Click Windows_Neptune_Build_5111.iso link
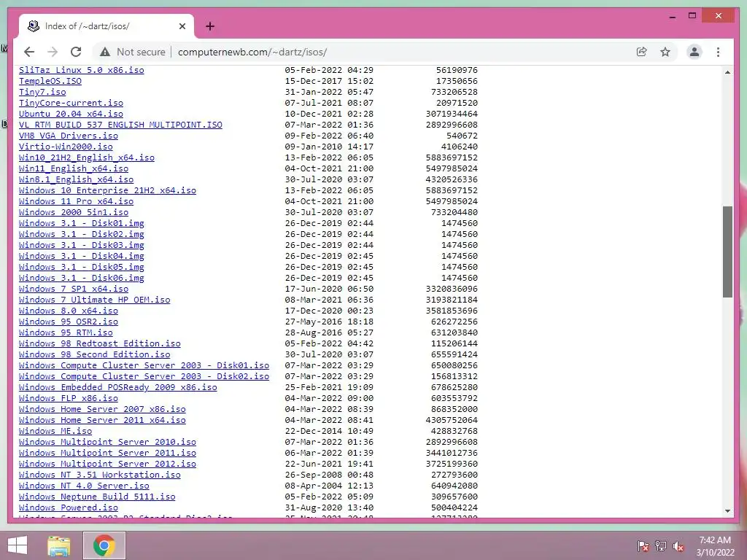The height and width of the screenshot is (560, 747). coord(97,497)
